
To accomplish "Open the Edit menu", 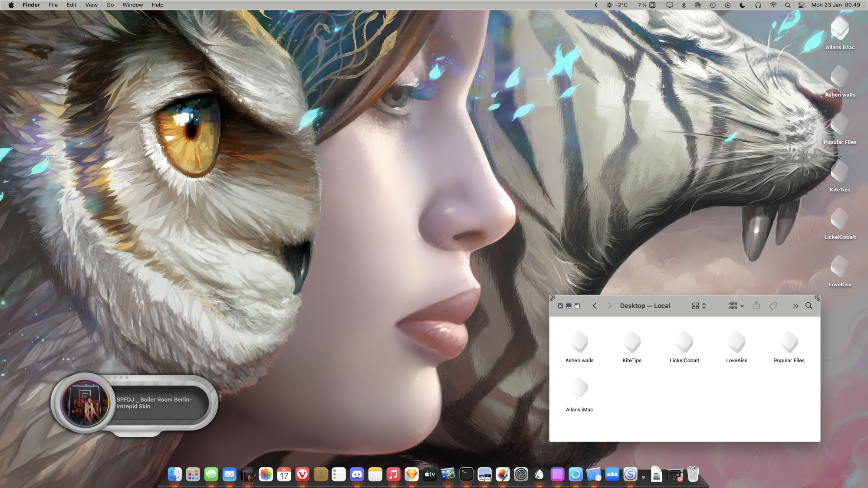I will pyautogui.click(x=72, y=5).
